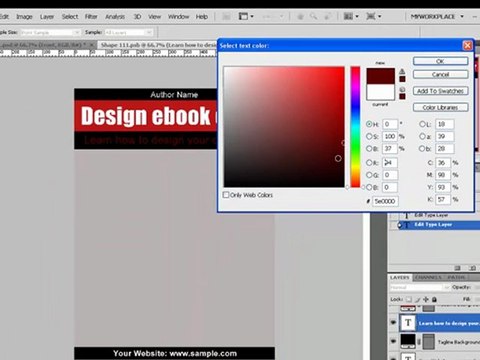The width and height of the screenshot is (480, 360).
Task: Cancel the Select text color dialog
Action: tap(440, 74)
